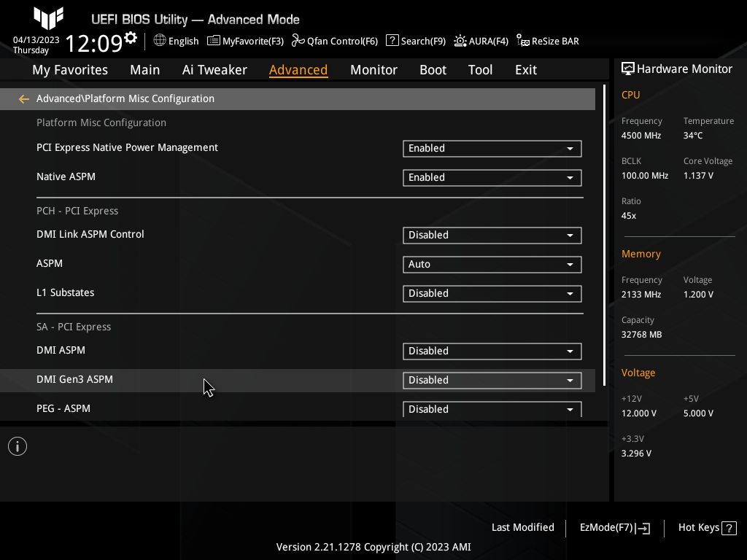Select the DMI Gen3 ASPM label

click(x=75, y=379)
